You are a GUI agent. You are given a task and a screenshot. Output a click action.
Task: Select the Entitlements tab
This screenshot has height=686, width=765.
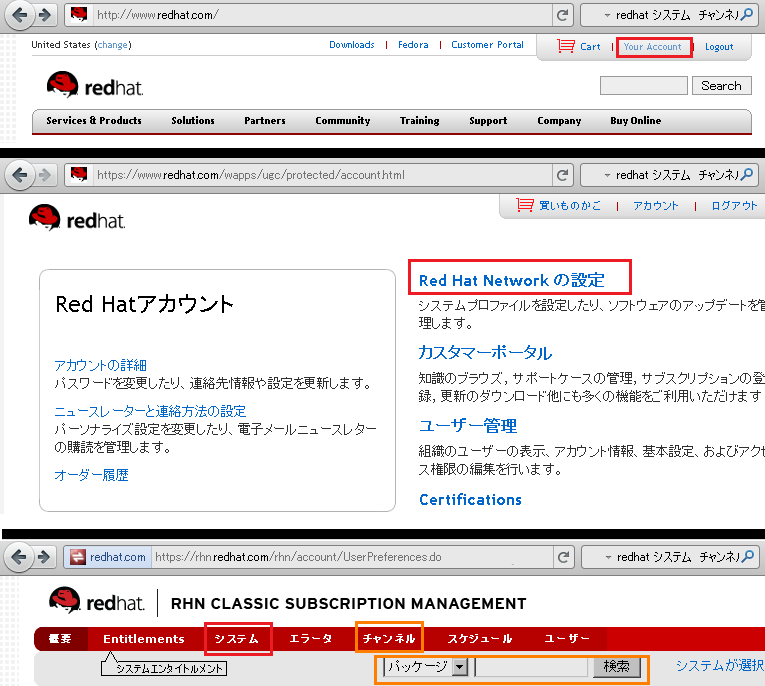(144, 639)
